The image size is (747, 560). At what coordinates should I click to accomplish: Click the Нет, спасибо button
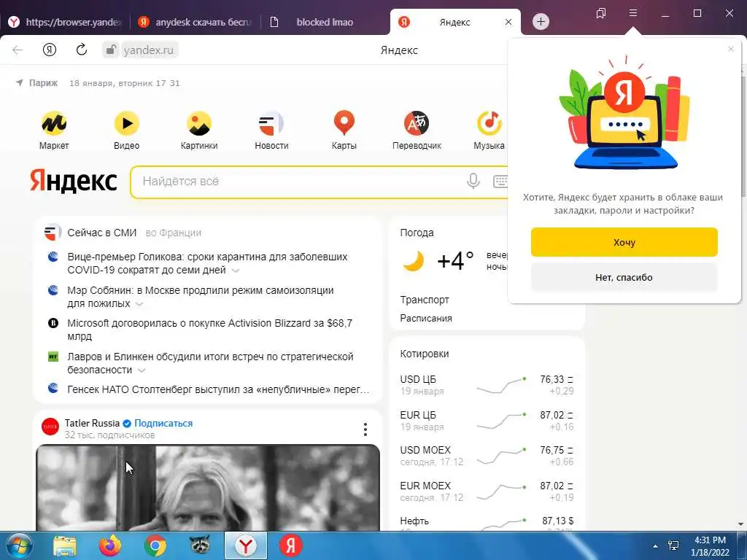624,277
